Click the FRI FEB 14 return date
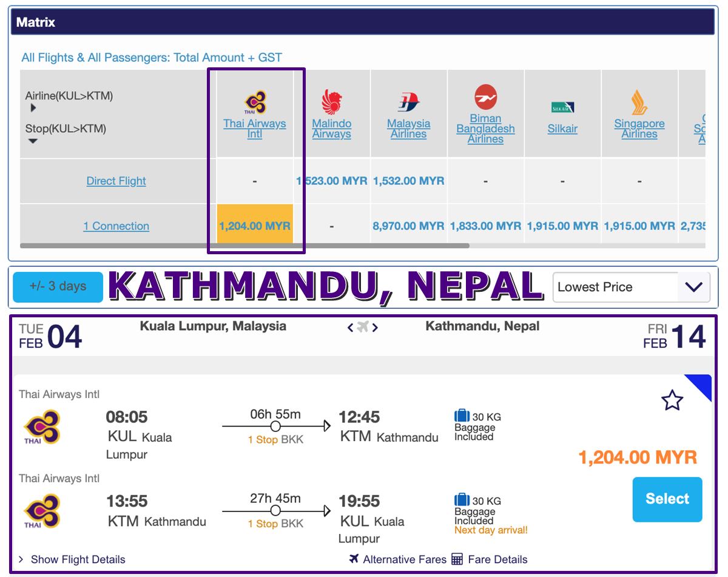The width and height of the screenshot is (728, 577). click(675, 337)
